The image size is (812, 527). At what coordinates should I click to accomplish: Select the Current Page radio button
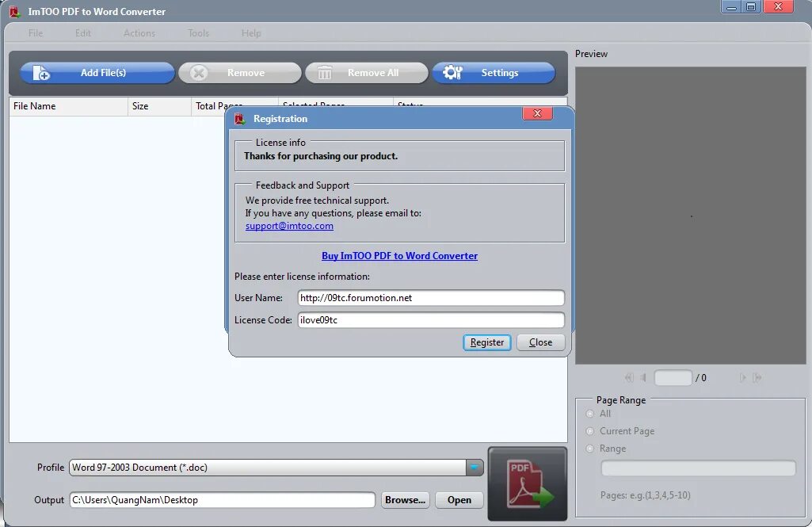590,431
